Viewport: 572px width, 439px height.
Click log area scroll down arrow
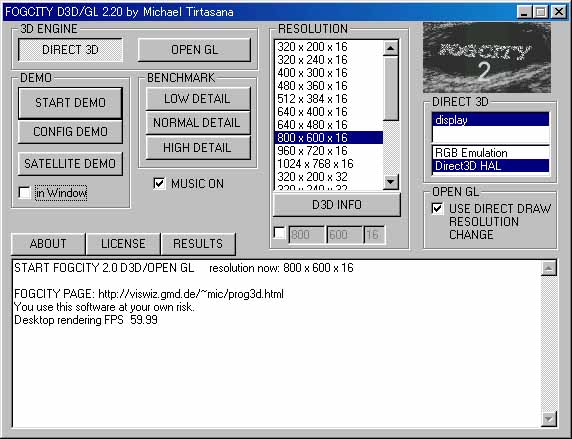pyautogui.click(x=549, y=419)
